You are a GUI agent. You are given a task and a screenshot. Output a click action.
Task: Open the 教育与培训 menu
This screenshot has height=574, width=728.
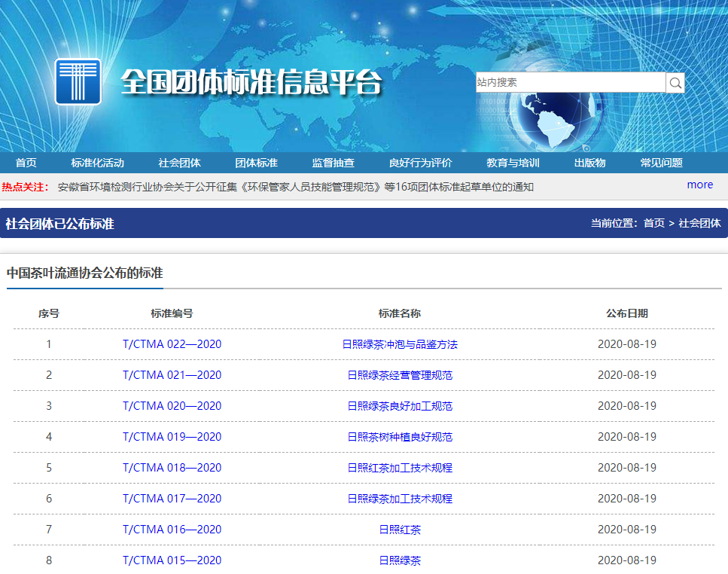pos(513,163)
